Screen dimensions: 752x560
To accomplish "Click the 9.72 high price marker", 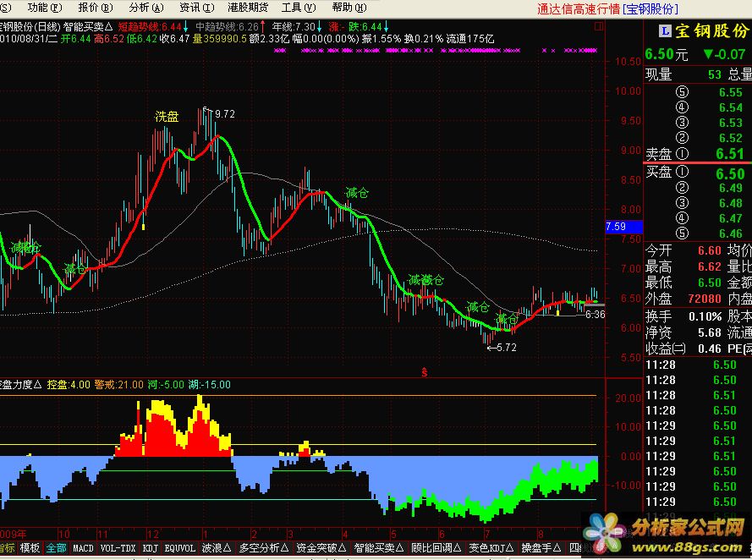I will (x=224, y=114).
